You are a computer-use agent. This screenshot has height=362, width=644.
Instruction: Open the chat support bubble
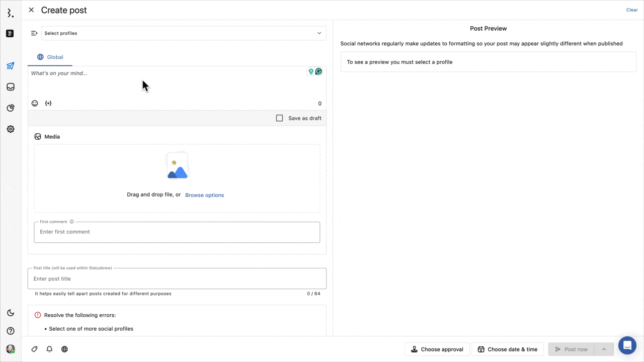(x=627, y=345)
